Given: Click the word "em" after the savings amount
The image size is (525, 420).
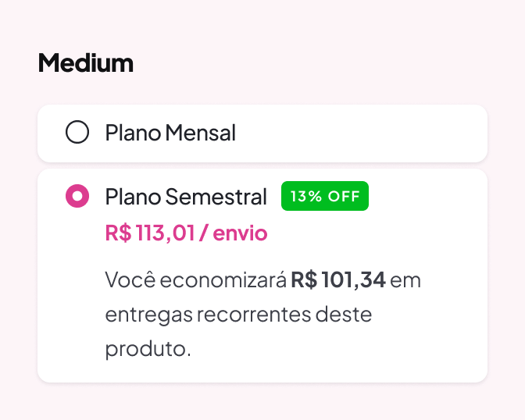Looking at the screenshot, I should pos(405,279).
